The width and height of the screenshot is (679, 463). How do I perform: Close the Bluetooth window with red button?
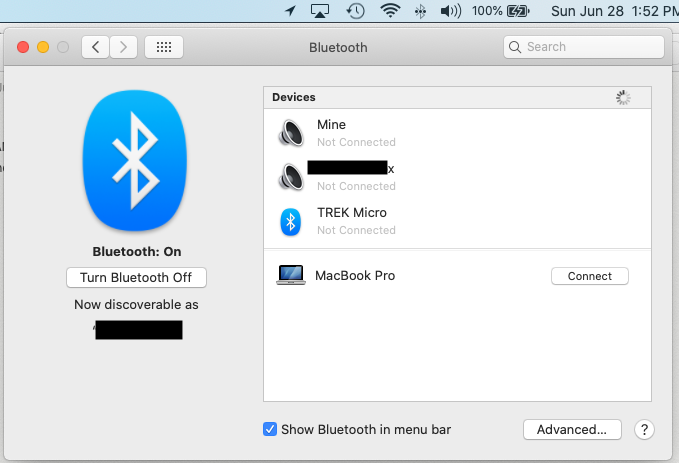tap(23, 47)
